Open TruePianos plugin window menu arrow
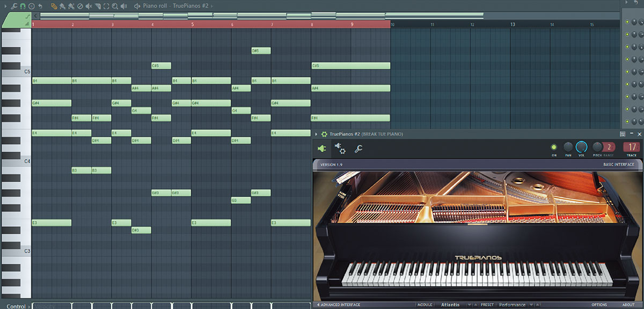 316,134
